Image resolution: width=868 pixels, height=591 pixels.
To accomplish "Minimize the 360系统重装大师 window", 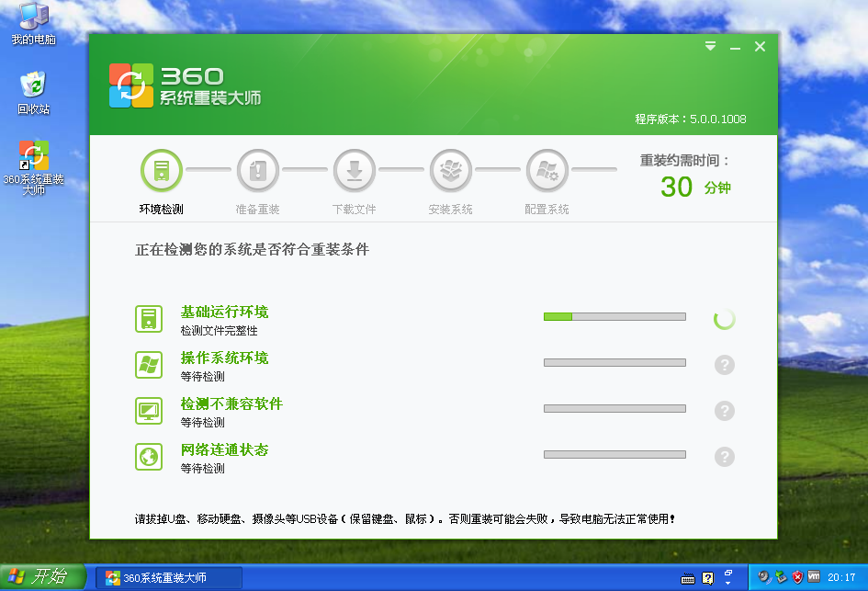I will click(735, 48).
